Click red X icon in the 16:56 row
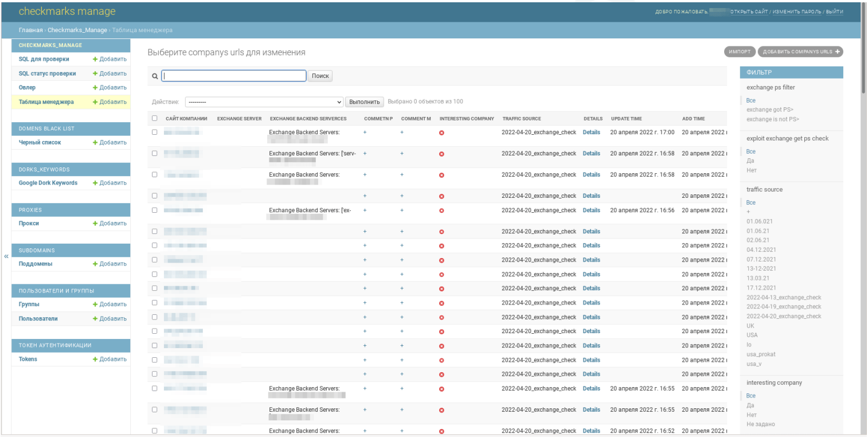The height and width of the screenshot is (437, 868). pyautogui.click(x=441, y=211)
